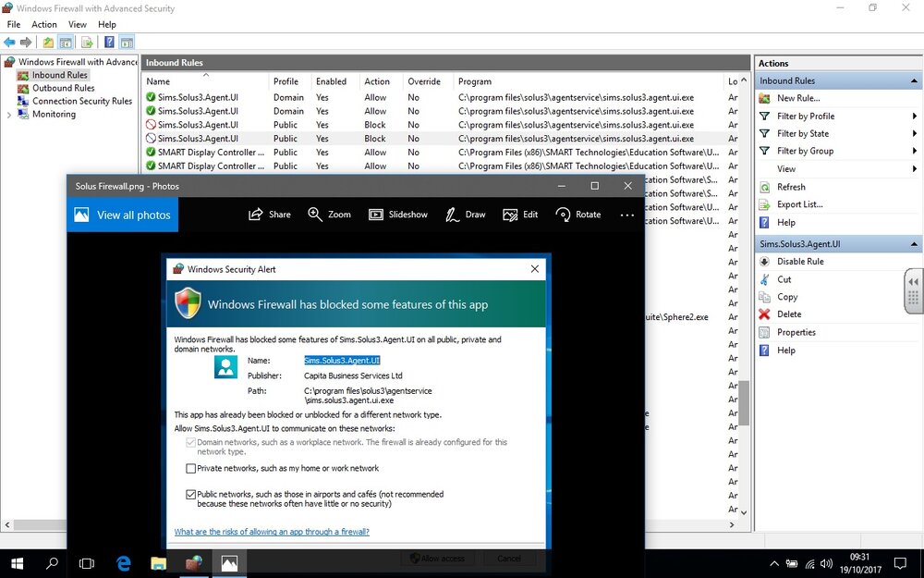924x578 pixels.
Task: Click the Export List toolbar icon
Action: click(x=87, y=42)
